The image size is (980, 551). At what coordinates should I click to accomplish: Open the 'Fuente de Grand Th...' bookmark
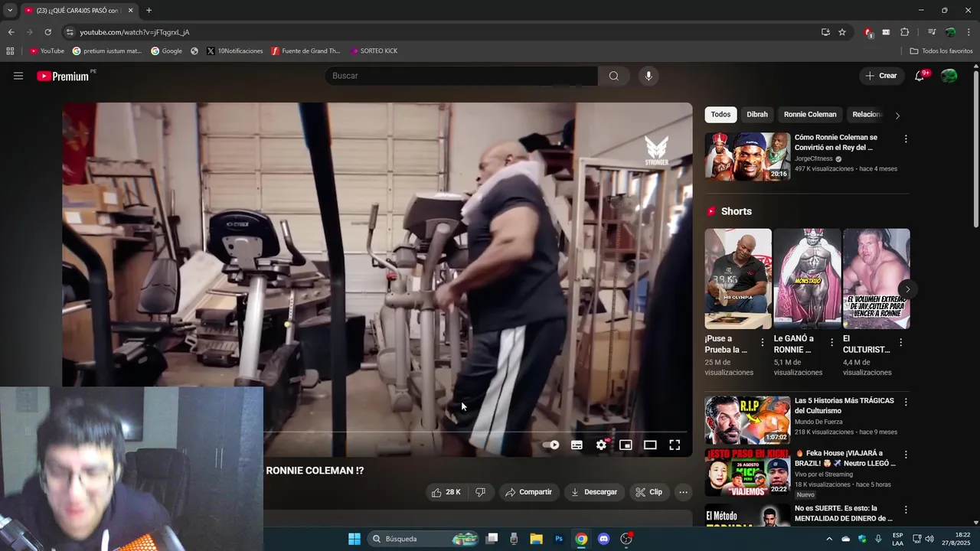(305, 51)
